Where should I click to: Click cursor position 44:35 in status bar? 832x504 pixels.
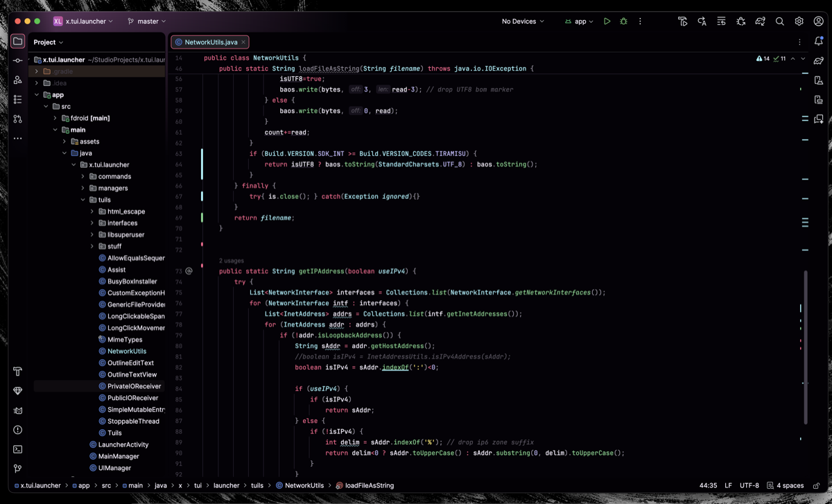point(708,485)
